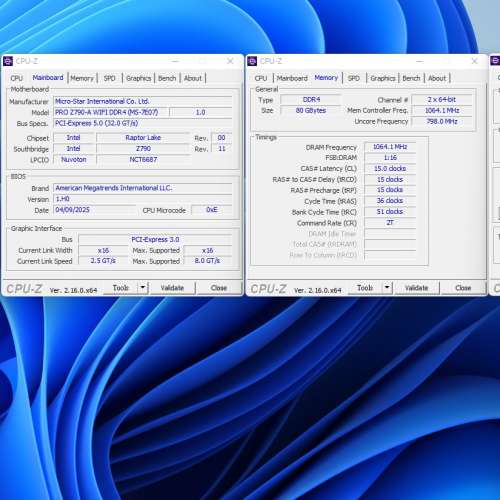Click Command Rate value 2T
The width and height of the screenshot is (500, 500).
(390, 223)
